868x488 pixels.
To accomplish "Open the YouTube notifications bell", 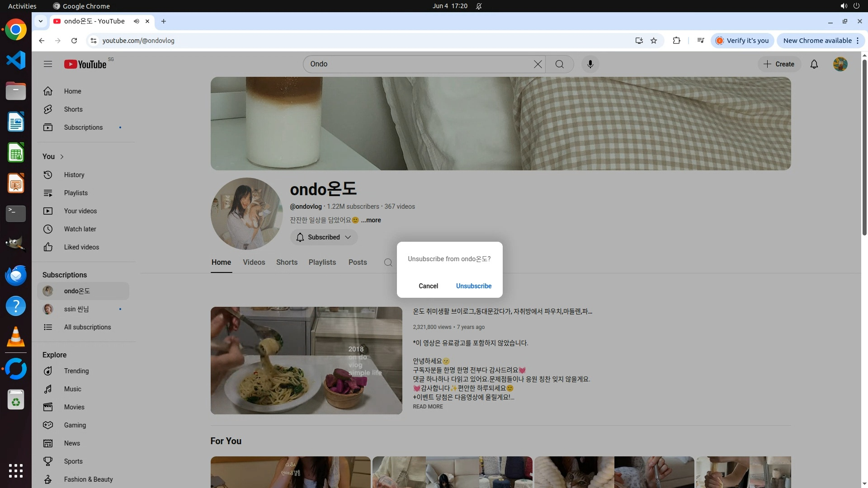I will [814, 64].
